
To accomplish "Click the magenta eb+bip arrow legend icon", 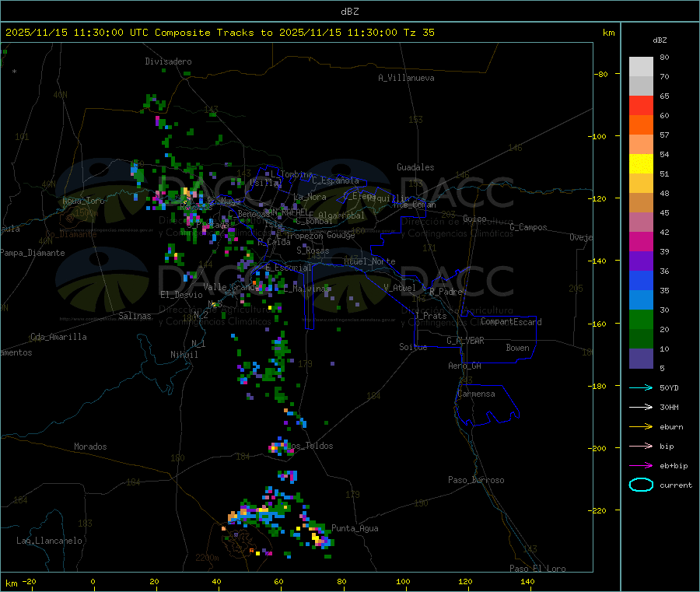I will point(641,465).
